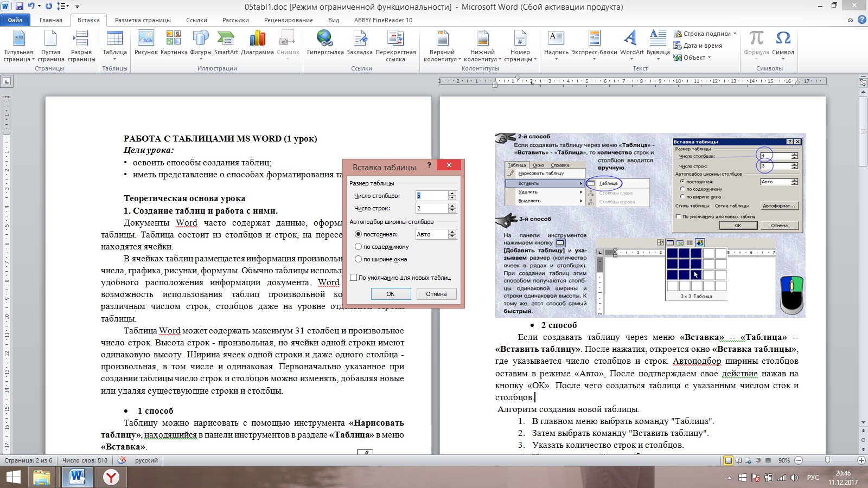
Task: Open the Вид tab
Action: (334, 20)
